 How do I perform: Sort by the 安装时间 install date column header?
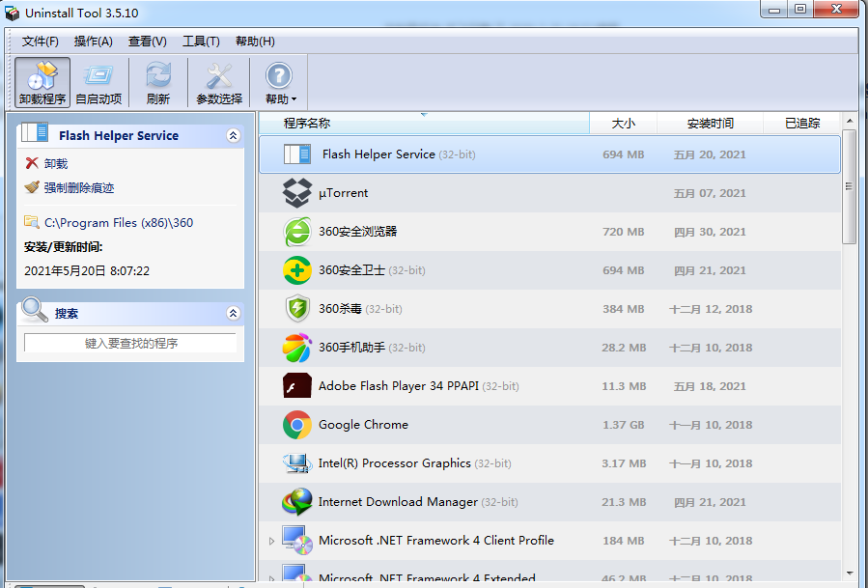coord(711,123)
